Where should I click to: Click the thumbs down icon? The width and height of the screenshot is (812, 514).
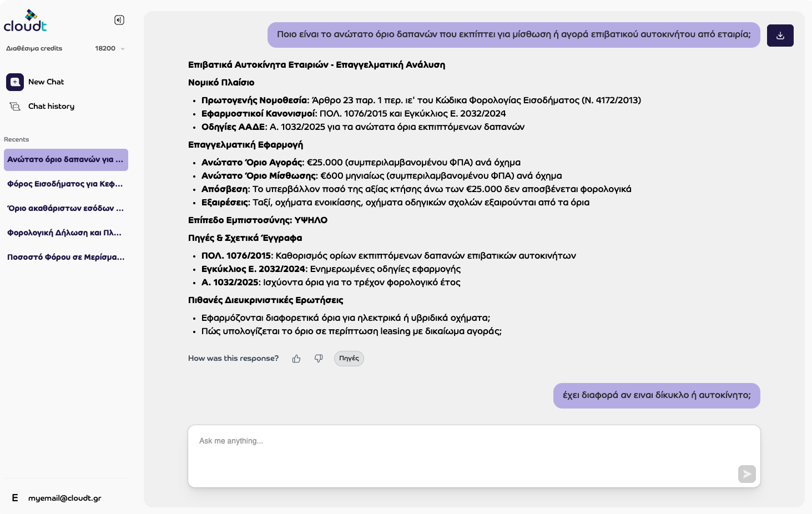click(x=319, y=359)
